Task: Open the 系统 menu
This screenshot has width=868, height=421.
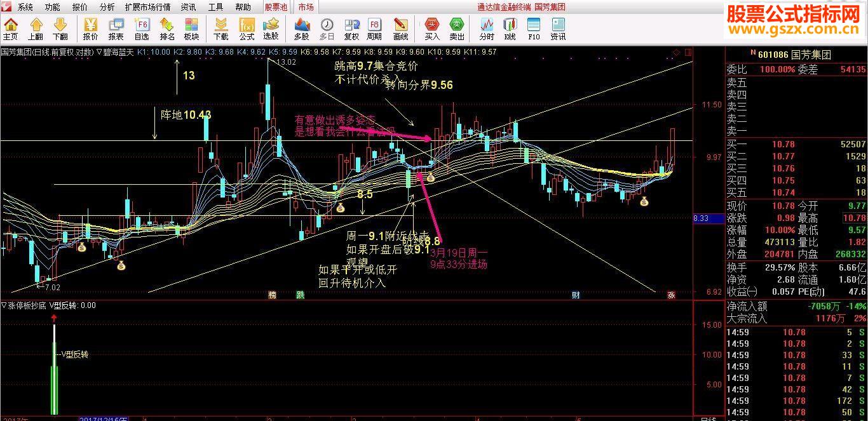Action: pos(25,7)
